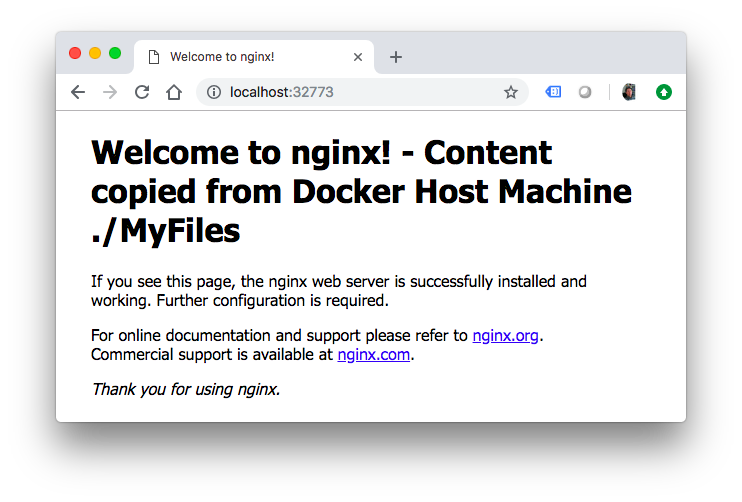The height and width of the screenshot is (502, 742).
Task: Open the blue tag extension icon
Action: tap(553, 91)
